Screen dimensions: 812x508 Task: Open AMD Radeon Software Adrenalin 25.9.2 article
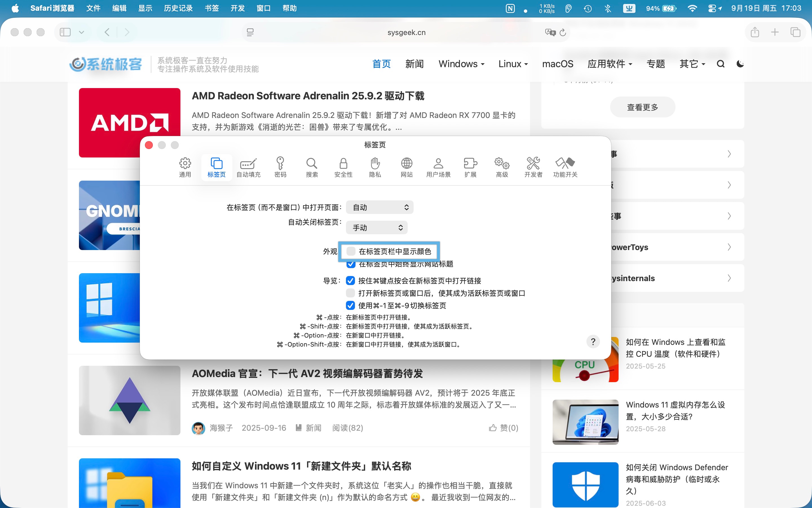tap(308, 96)
